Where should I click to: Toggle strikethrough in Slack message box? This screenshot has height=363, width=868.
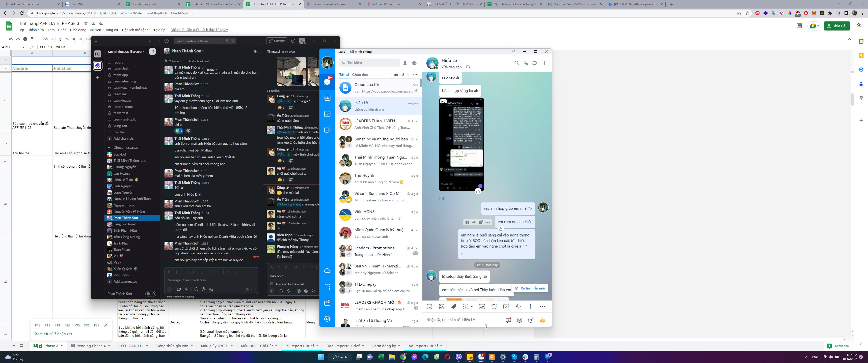(184, 272)
